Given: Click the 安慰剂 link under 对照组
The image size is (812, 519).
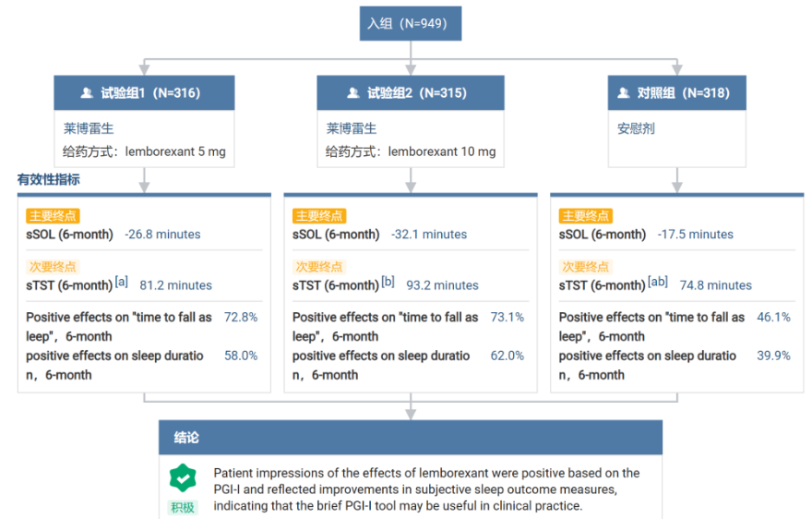Looking at the screenshot, I should 636,128.
